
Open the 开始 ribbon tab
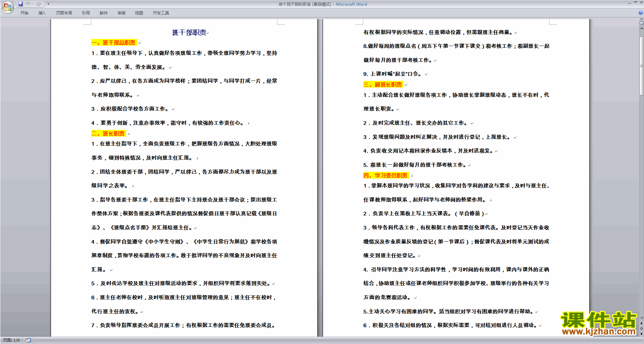[24, 13]
